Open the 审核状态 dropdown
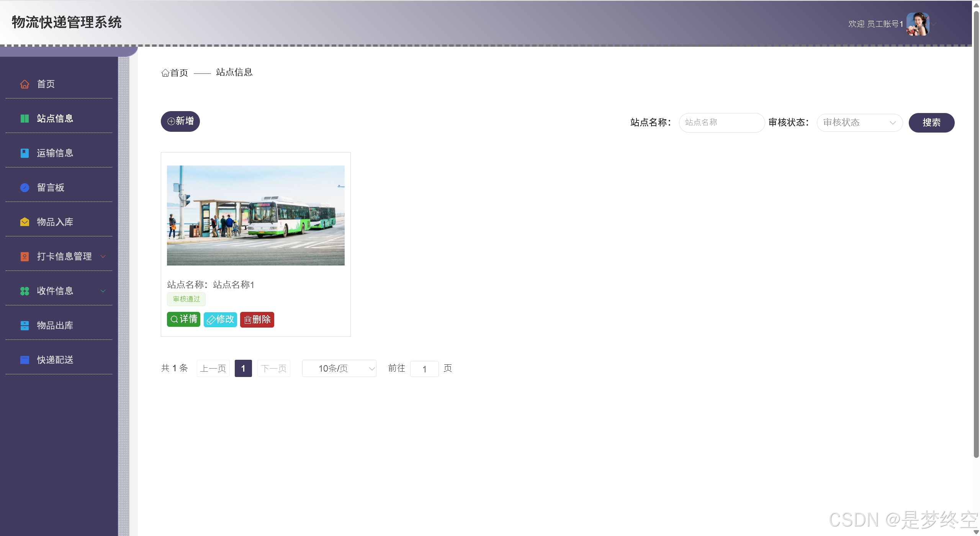 (859, 123)
